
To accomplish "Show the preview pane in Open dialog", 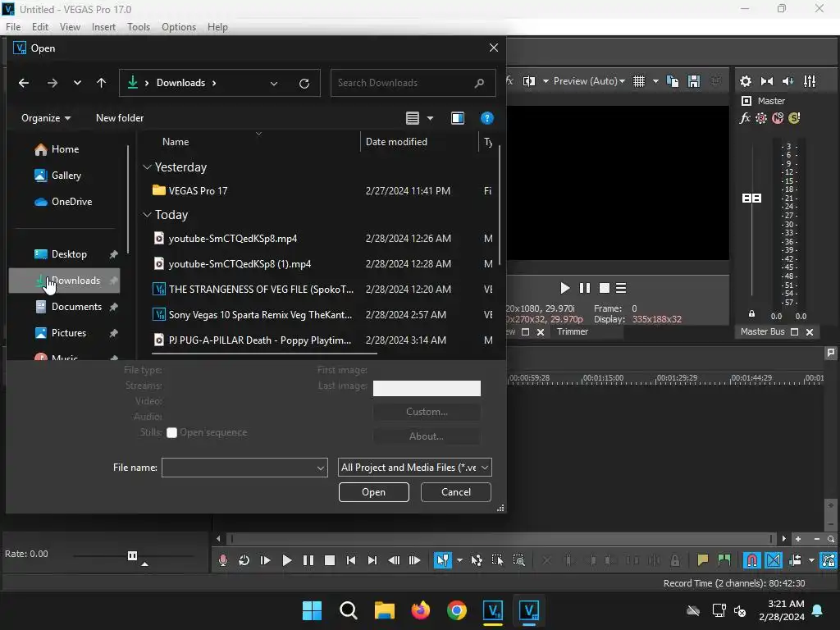I will (458, 118).
